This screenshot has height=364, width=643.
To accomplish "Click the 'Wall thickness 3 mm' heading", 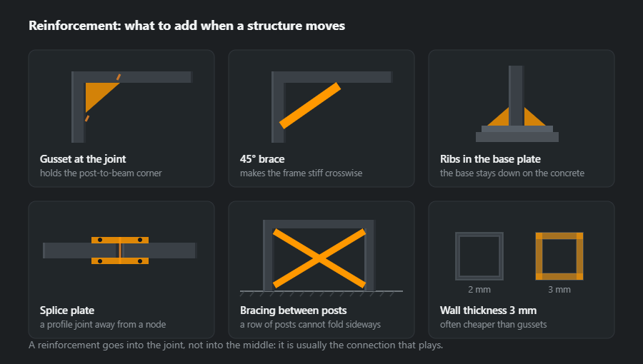I will 488,310.
